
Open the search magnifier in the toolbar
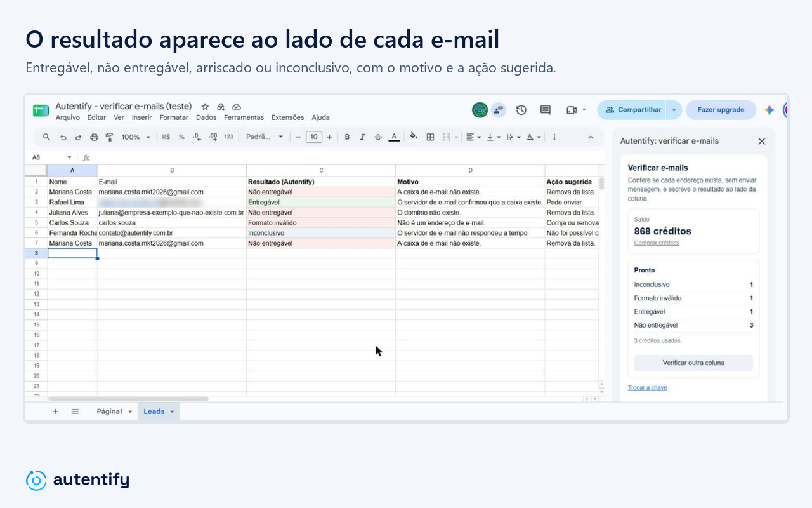coord(46,137)
